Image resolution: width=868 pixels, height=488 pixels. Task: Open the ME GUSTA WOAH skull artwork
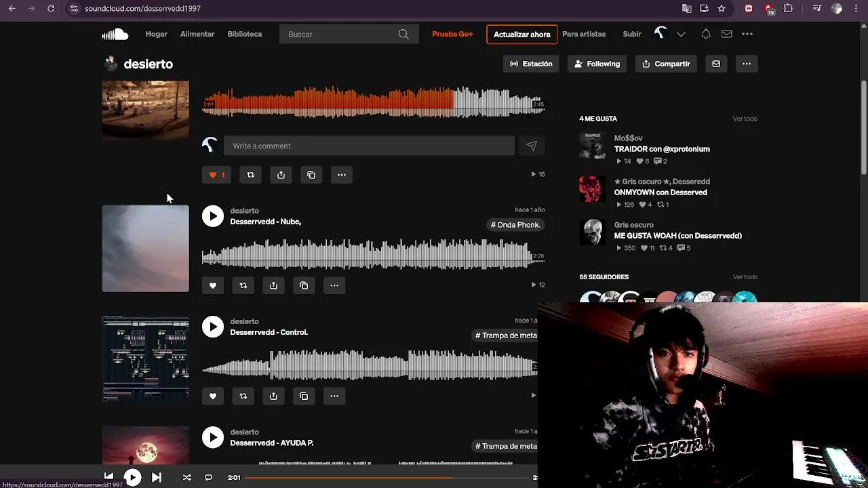[x=593, y=232]
